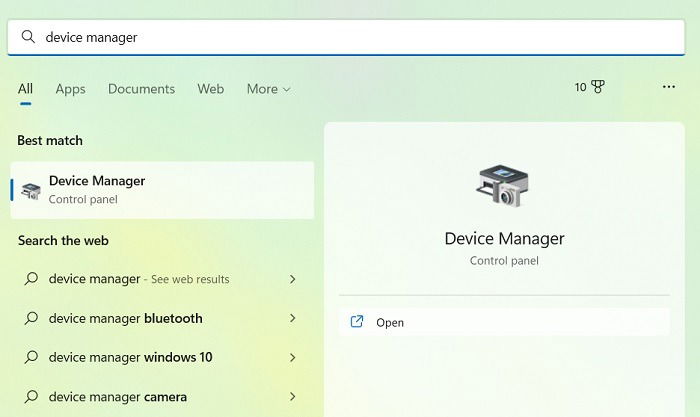This screenshot has height=417, width=700.
Task: Click search icon beside 'device manager windows 10'
Action: point(31,357)
